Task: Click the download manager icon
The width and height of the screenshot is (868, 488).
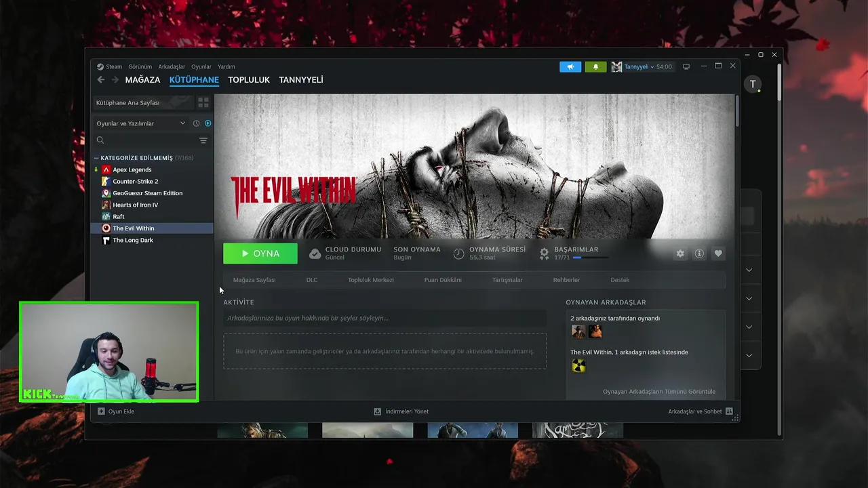Action: (x=378, y=411)
